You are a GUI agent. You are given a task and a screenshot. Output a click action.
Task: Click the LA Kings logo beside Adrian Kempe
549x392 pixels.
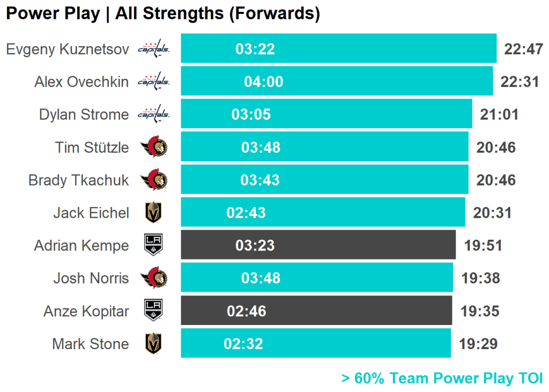tap(153, 245)
